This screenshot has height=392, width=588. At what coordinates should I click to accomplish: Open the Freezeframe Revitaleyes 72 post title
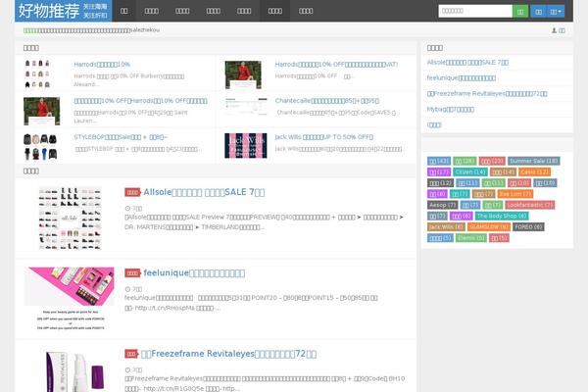(x=228, y=354)
